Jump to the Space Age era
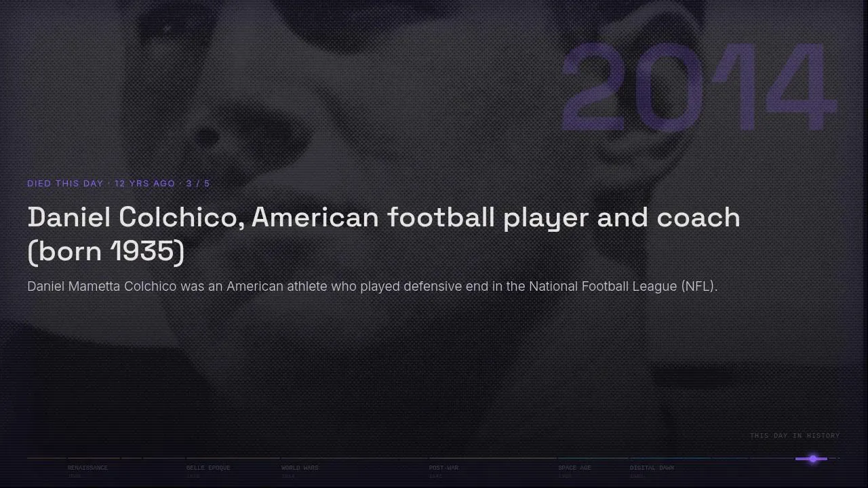 (574, 468)
